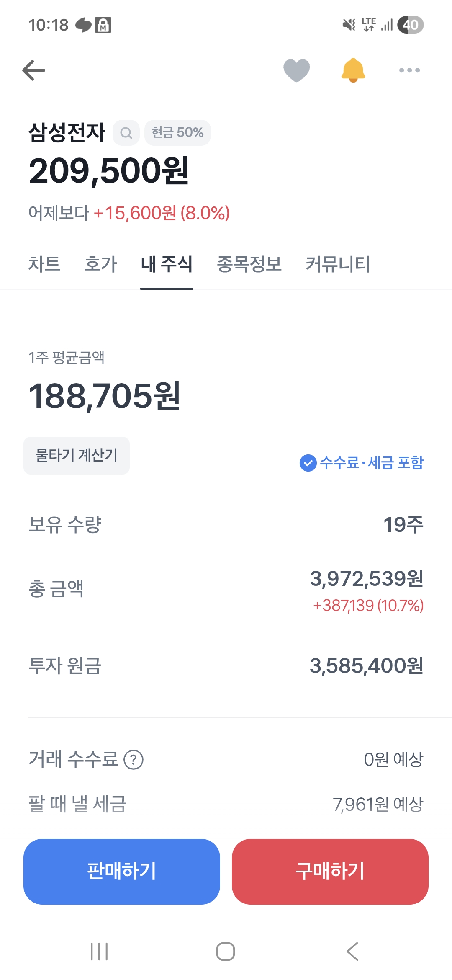The height and width of the screenshot is (980, 452).
Task: Tap the search icon beside 삼성전자
Action: pos(126,133)
